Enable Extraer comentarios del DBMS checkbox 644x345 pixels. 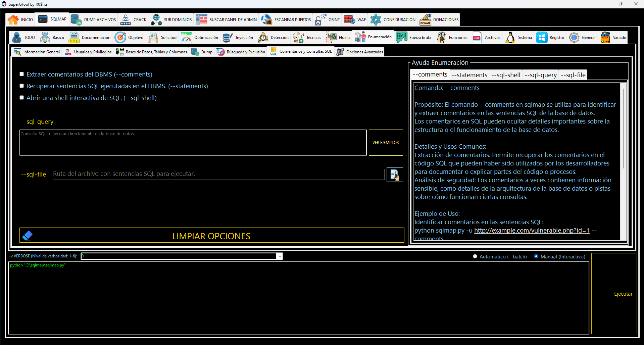pyautogui.click(x=22, y=74)
